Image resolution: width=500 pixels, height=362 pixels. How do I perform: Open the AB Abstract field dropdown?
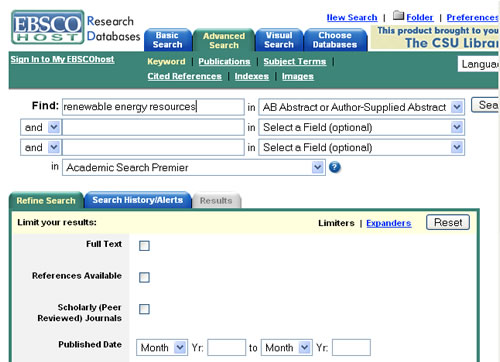click(x=361, y=107)
